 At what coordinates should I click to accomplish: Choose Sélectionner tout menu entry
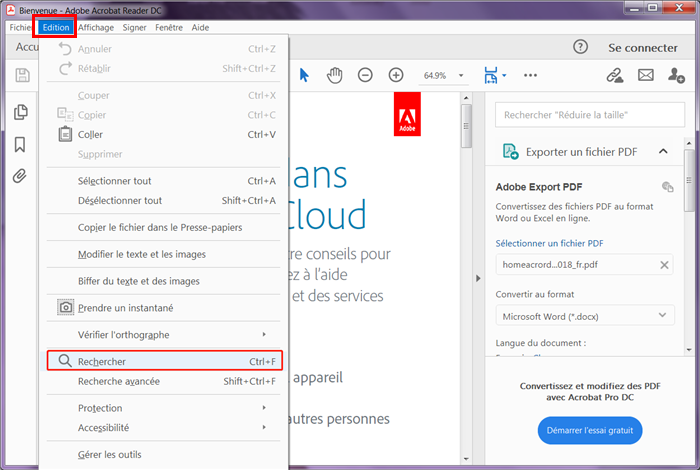pos(164,181)
